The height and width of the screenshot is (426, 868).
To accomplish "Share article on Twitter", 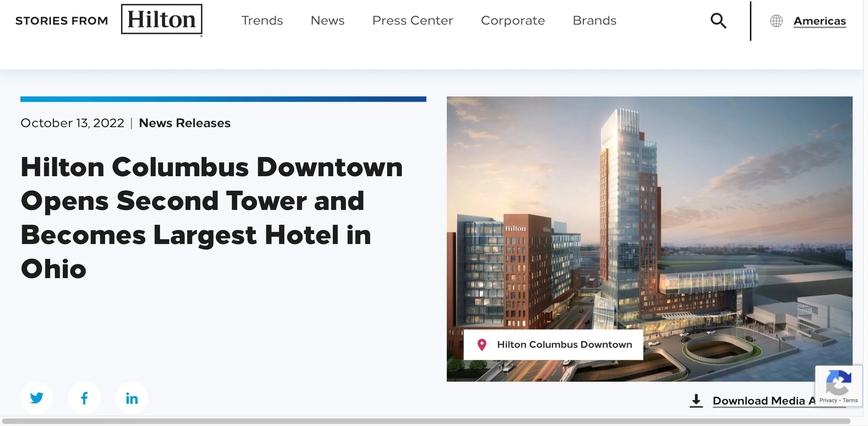I will [x=37, y=398].
